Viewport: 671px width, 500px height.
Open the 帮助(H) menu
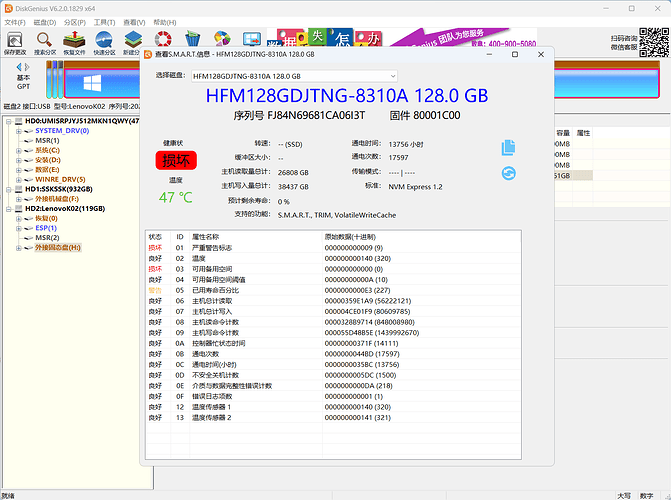[165, 22]
